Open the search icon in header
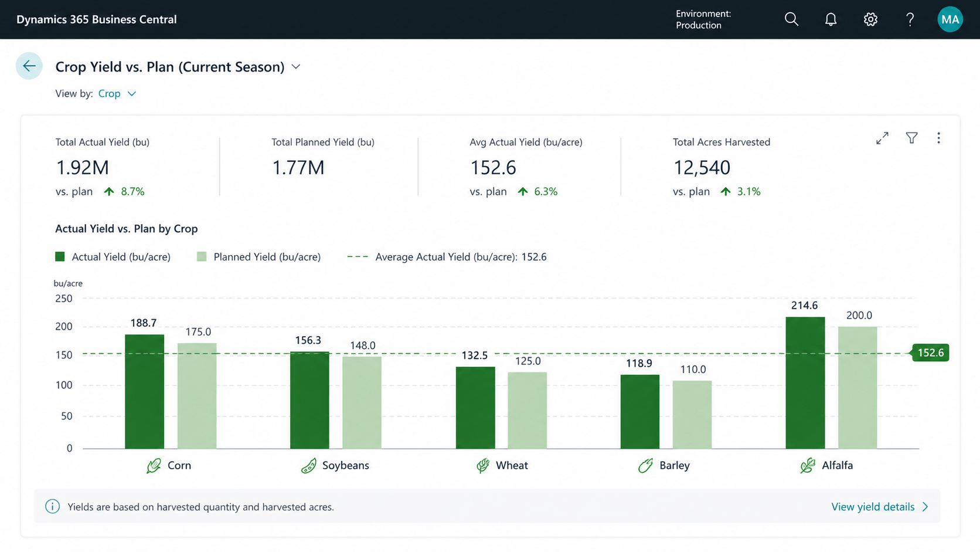Image resolution: width=980 pixels, height=552 pixels. coord(791,19)
